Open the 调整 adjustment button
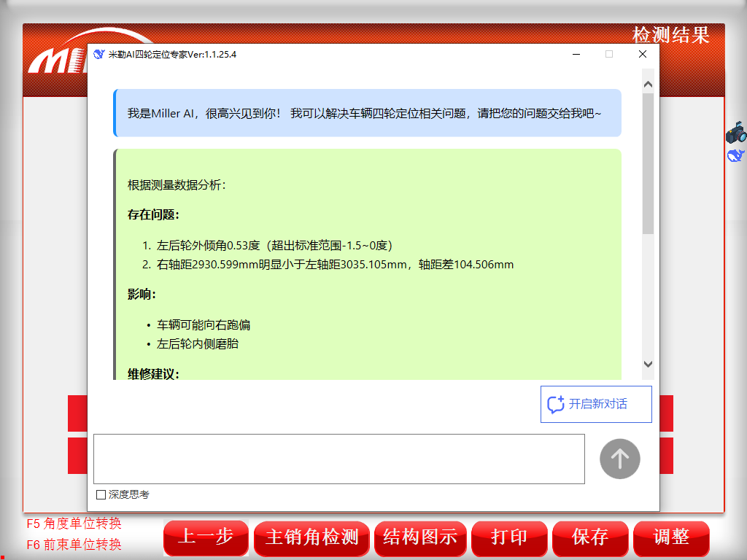The width and height of the screenshot is (747, 560). pyautogui.click(x=671, y=538)
